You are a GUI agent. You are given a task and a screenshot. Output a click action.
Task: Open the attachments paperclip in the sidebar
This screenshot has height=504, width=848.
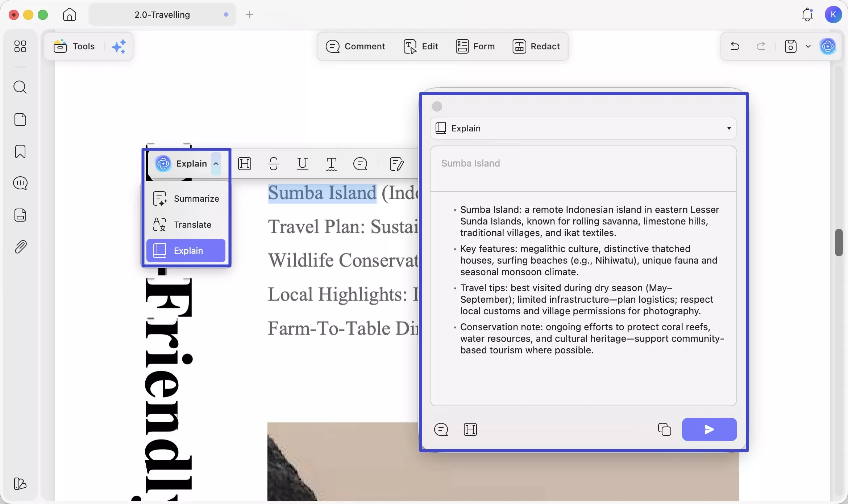tap(20, 247)
